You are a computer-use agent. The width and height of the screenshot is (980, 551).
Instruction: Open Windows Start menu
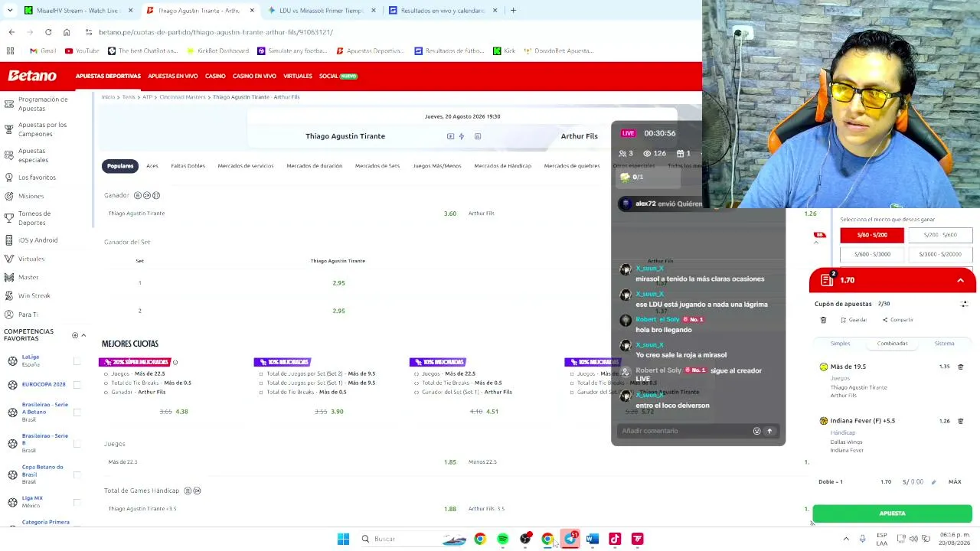[x=343, y=539]
